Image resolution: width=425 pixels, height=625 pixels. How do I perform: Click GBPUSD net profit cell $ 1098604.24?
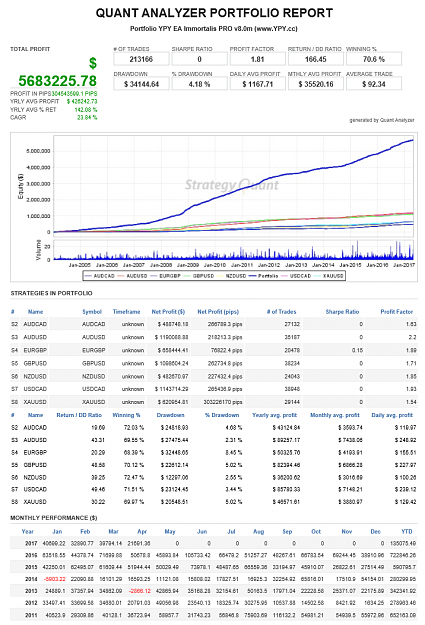coord(171,364)
